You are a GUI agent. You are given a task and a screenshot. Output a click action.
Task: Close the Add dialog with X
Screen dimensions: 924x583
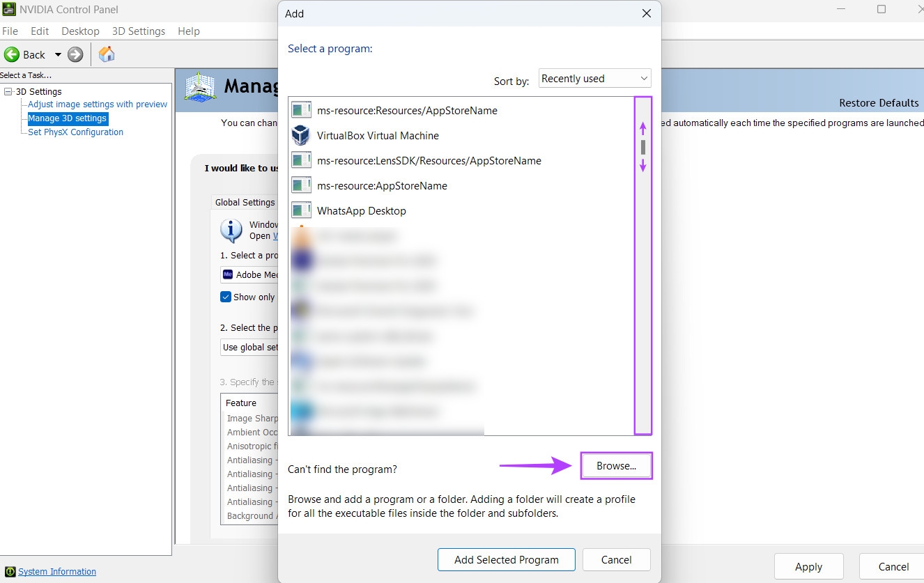pyautogui.click(x=647, y=13)
